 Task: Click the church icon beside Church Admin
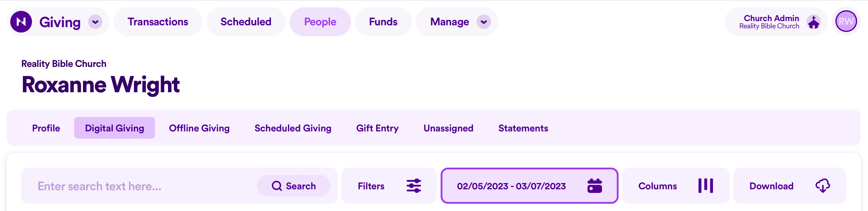coord(814,21)
